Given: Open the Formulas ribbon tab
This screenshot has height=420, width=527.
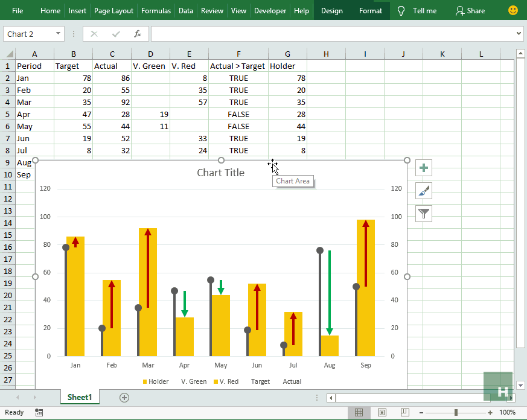Looking at the screenshot, I should click(x=156, y=11).
